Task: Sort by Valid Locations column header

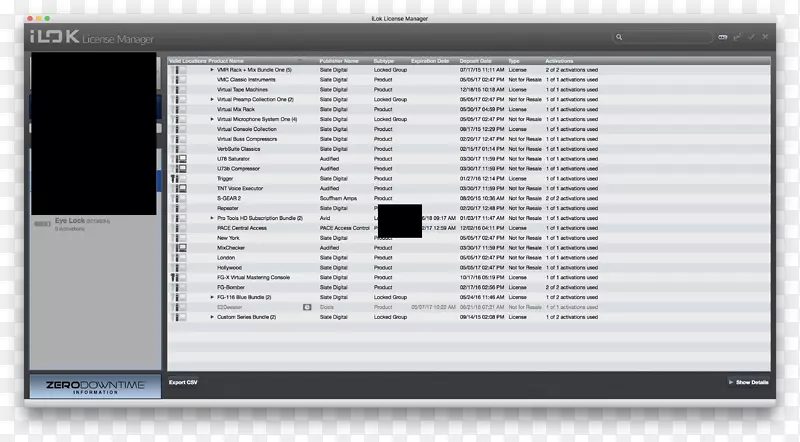Action: pos(187,61)
